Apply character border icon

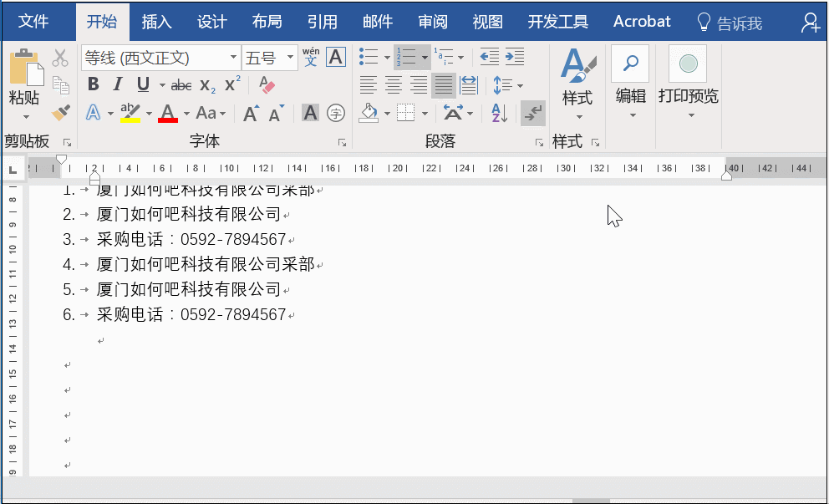point(336,57)
